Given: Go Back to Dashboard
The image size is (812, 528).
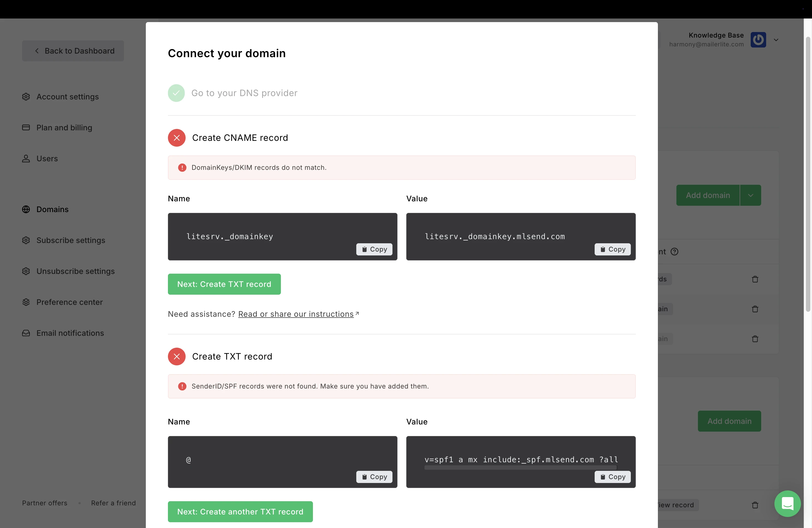Looking at the screenshot, I should pos(73,51).
